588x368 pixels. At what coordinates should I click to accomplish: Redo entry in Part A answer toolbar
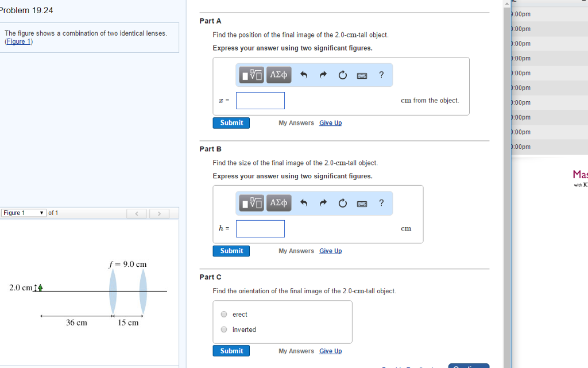click(323, 74)
